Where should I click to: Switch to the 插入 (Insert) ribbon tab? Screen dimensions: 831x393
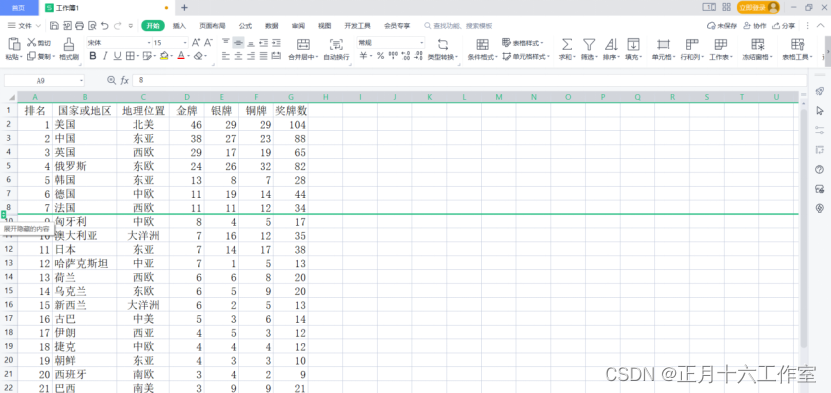point(180,25)
